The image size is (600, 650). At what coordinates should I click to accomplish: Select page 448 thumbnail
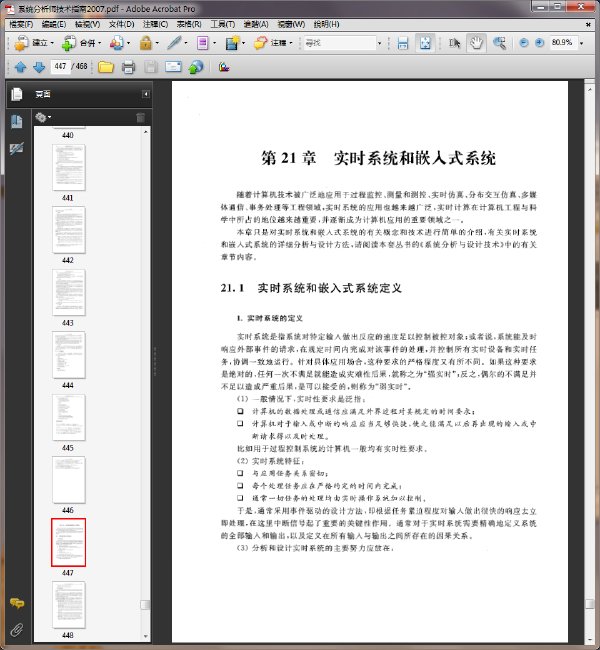click(69, 605)
